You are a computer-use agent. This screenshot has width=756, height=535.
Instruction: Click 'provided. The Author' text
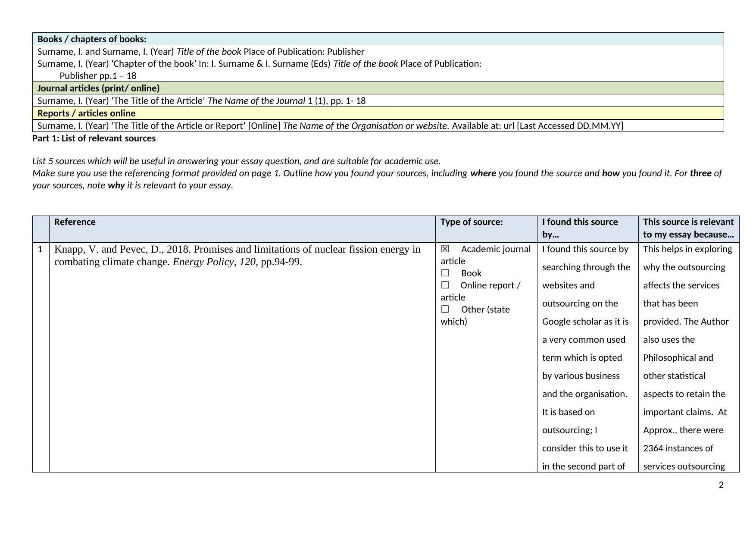click(x=686, y=322)
